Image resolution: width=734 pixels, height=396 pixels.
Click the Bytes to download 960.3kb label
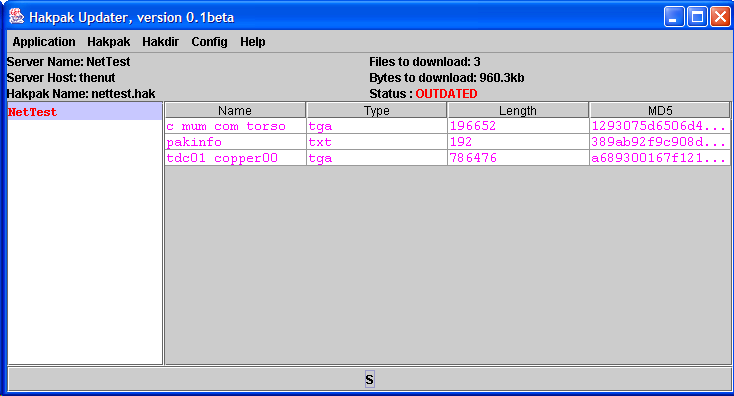447,78
